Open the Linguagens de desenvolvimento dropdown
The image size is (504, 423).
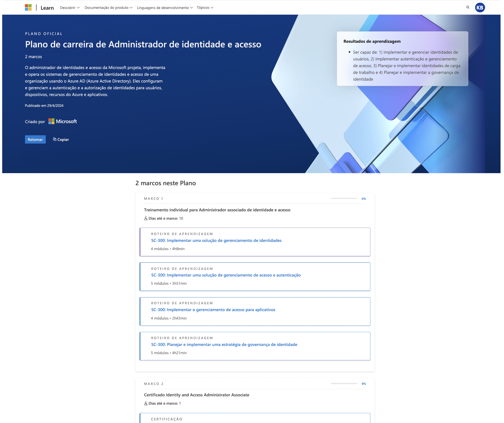coord(164,7)
